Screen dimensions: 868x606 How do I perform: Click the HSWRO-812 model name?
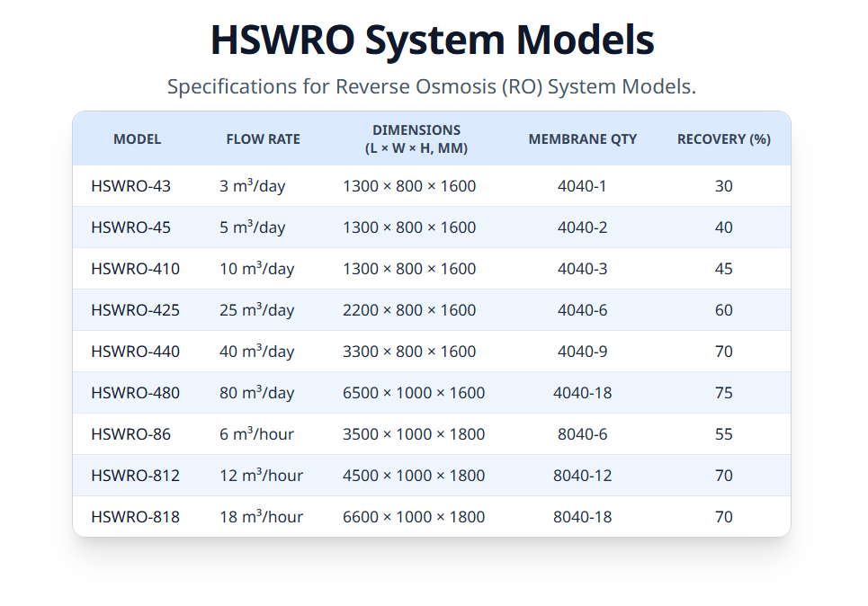(135, 476)
